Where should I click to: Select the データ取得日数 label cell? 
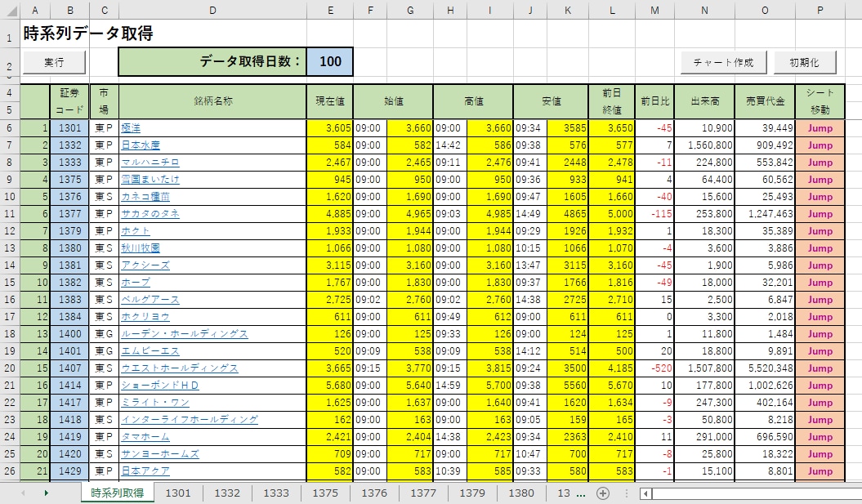point(212,61)
